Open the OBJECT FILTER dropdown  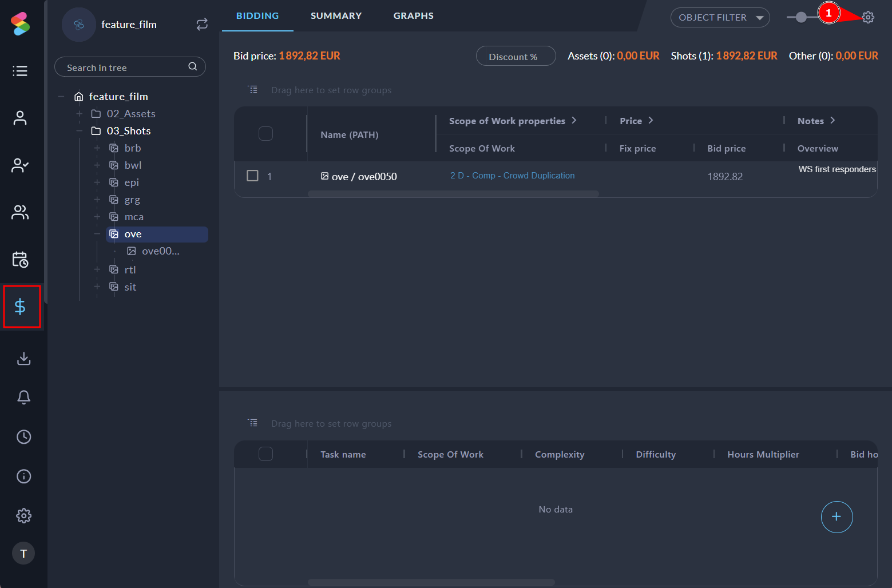pyautogui.click(x=720, y=18)
